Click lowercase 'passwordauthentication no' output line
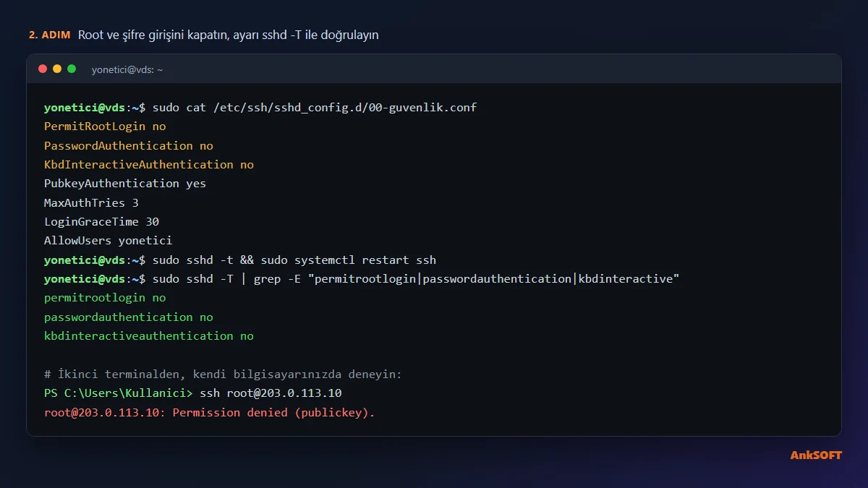This screenshot has width=868, height=488. [x=129, y=317]
